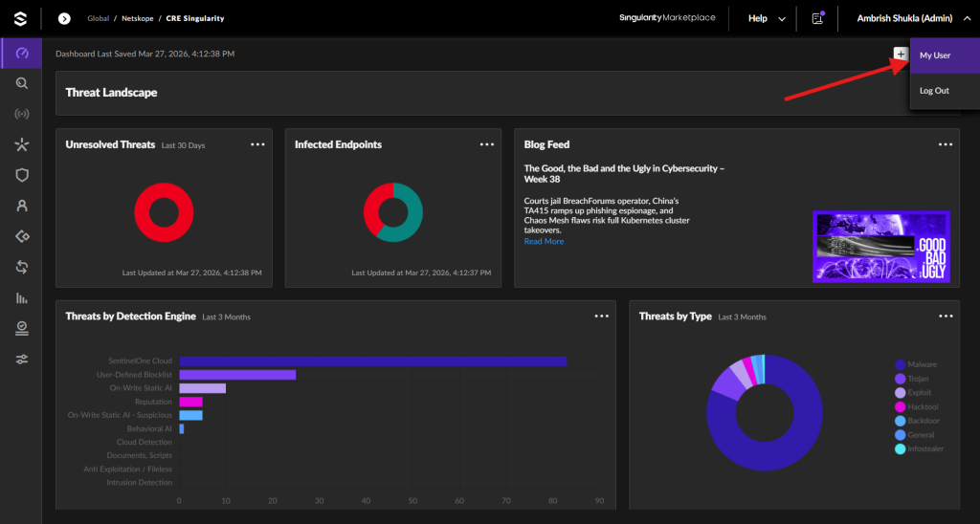Open the search magnifier icon in sidebar
Viewport: 980px width, 524px height.
click(22, 83)
